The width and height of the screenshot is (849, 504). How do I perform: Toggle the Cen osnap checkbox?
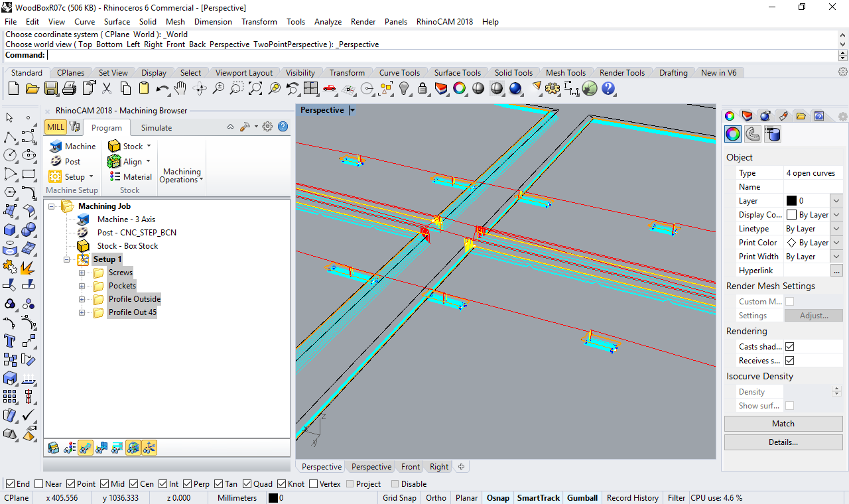coord(134,484)
